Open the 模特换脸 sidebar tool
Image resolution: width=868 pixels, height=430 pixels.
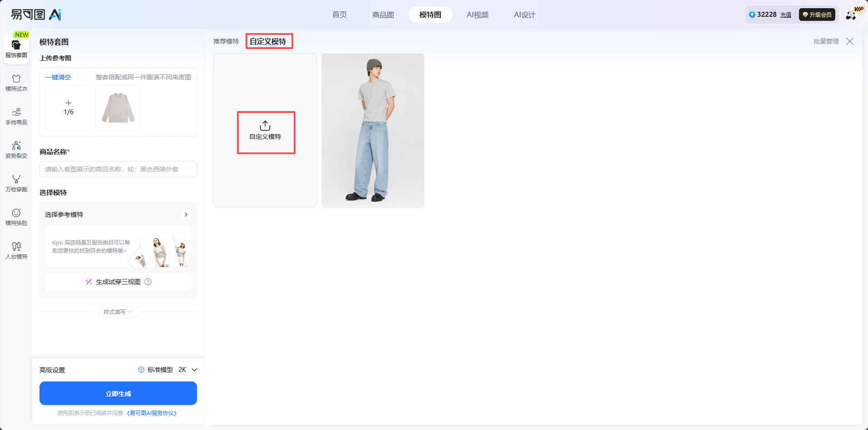click(16, 217)
